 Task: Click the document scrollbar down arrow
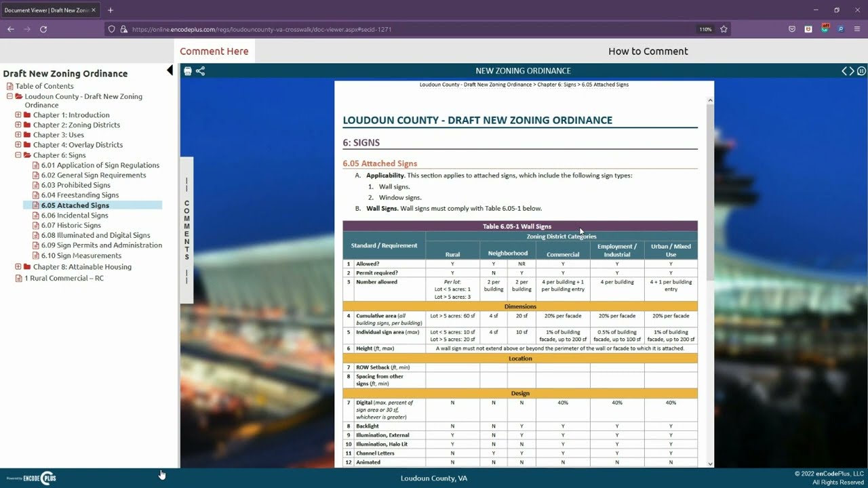pos(710,464)
